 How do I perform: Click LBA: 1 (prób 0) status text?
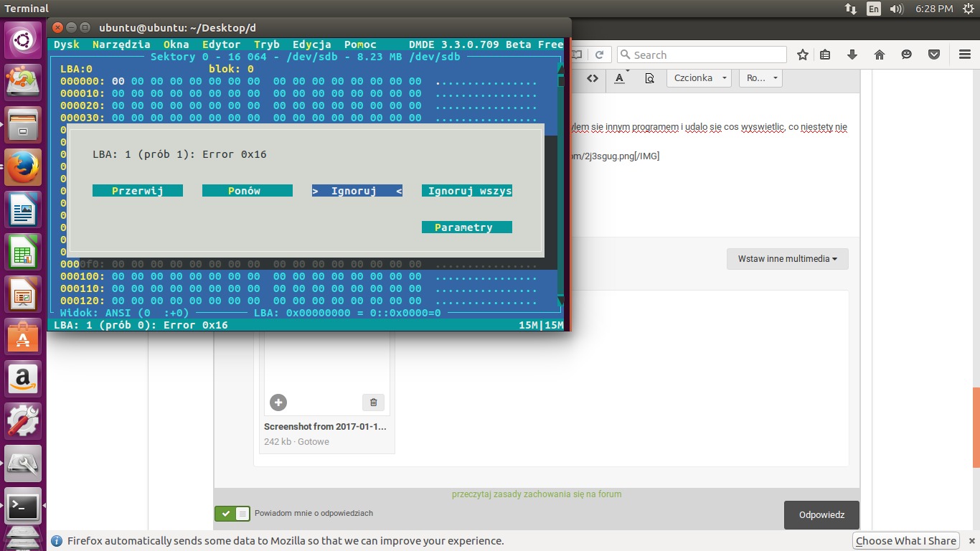coord(141,325)
